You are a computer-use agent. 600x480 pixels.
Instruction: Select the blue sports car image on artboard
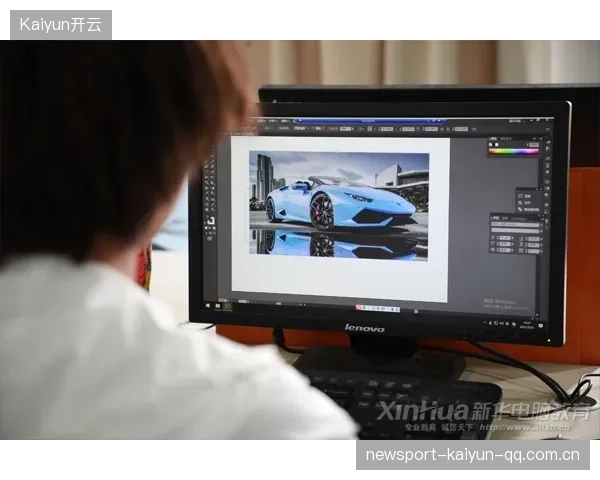tap(339, 206)
